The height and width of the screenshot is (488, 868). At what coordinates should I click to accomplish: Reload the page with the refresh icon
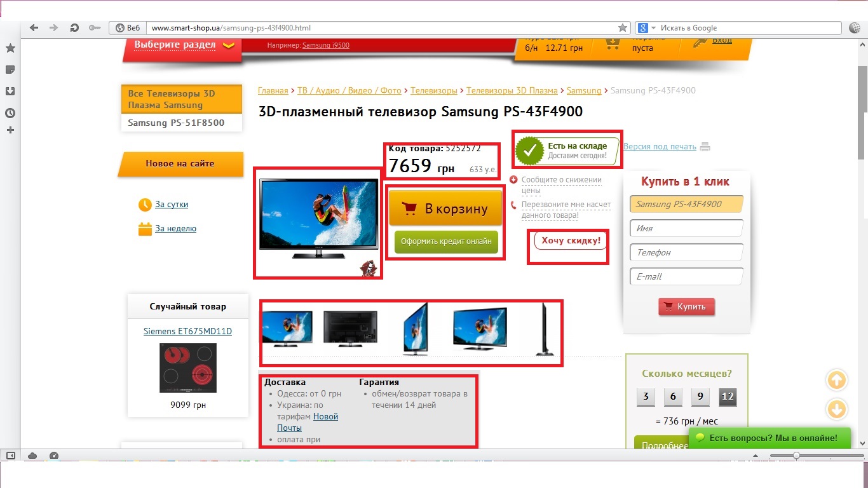coord(74,28)
